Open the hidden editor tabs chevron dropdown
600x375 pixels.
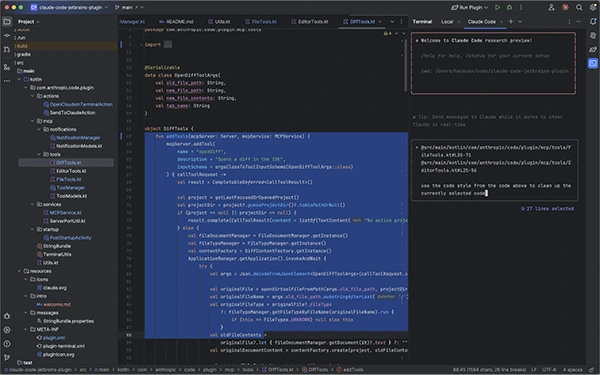pyautogui.click(x=392, y=22)
